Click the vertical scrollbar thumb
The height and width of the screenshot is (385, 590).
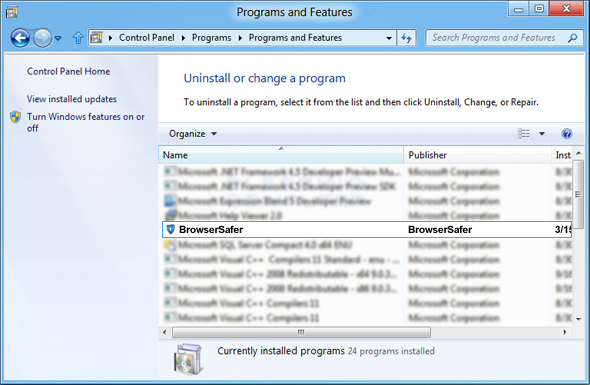click(x=578, y=194)
